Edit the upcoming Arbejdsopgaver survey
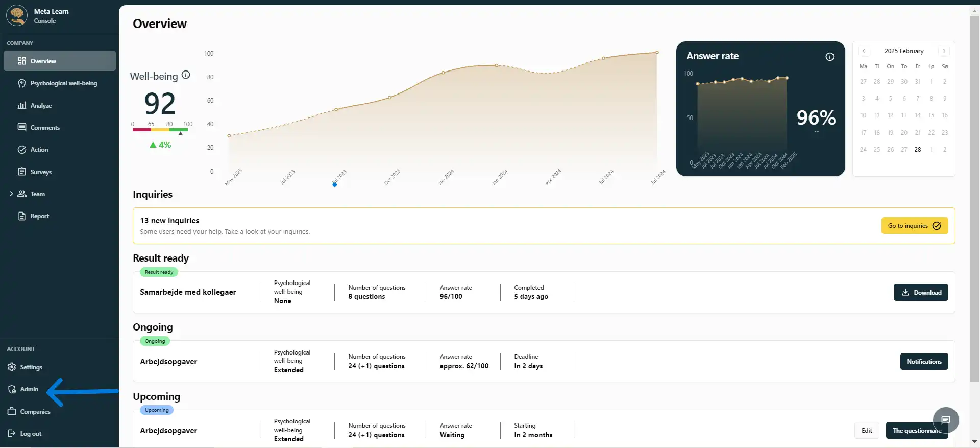This screenshot has height=448, width=980. [867, 431]
